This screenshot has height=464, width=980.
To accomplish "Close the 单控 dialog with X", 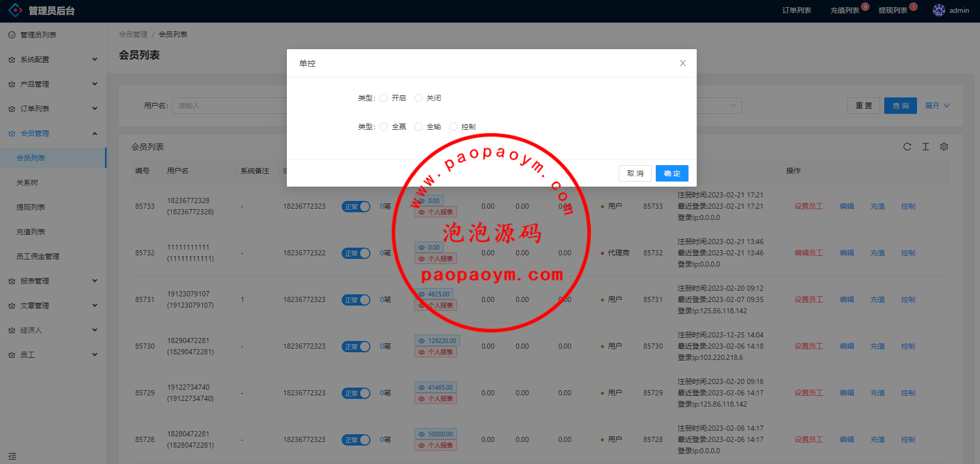I will (682, 63).
